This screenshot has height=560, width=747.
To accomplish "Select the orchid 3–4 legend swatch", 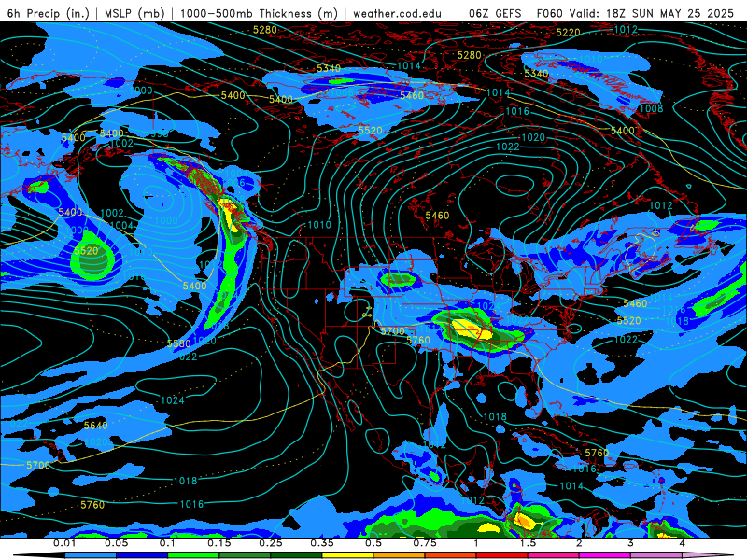I will tap(656, 555).
